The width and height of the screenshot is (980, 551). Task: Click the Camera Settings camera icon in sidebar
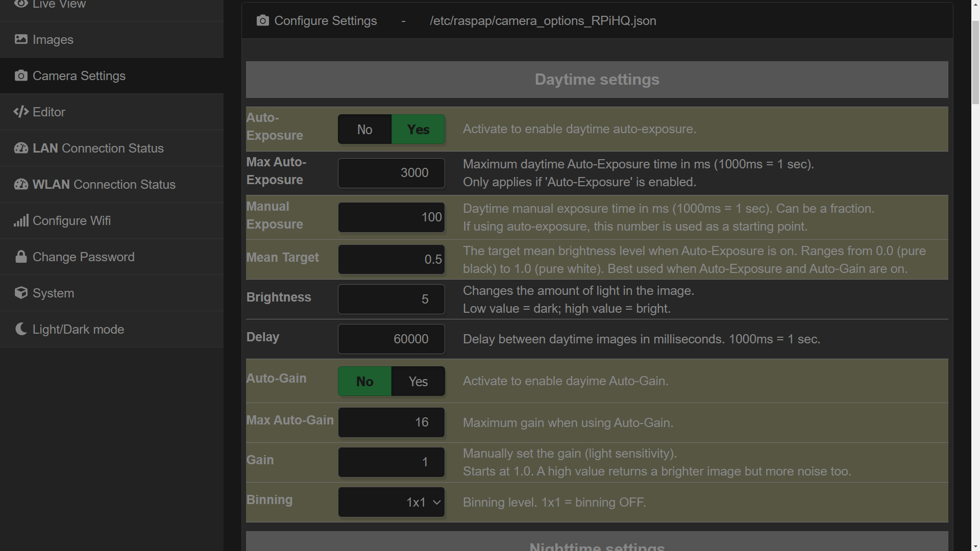pyautogui.click(x=21, y=76)
